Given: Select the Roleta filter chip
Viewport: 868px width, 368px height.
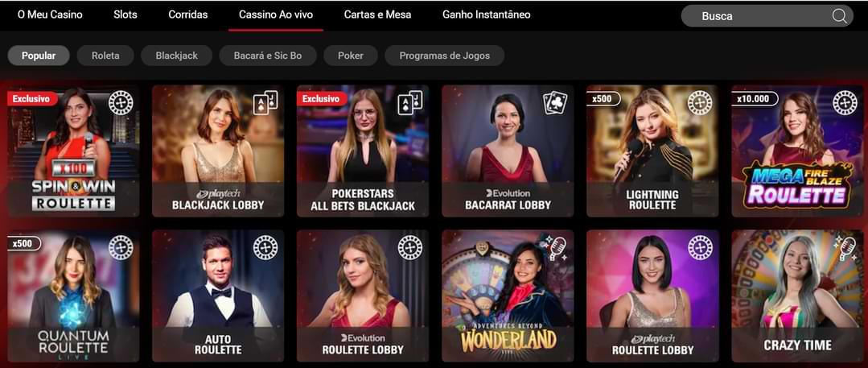Looking at the screenshot, I should coord(105,56).
